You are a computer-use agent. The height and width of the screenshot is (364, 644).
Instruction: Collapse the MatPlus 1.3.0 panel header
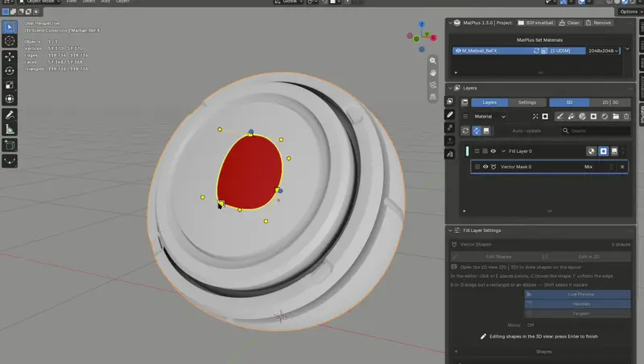click(451, 23)
